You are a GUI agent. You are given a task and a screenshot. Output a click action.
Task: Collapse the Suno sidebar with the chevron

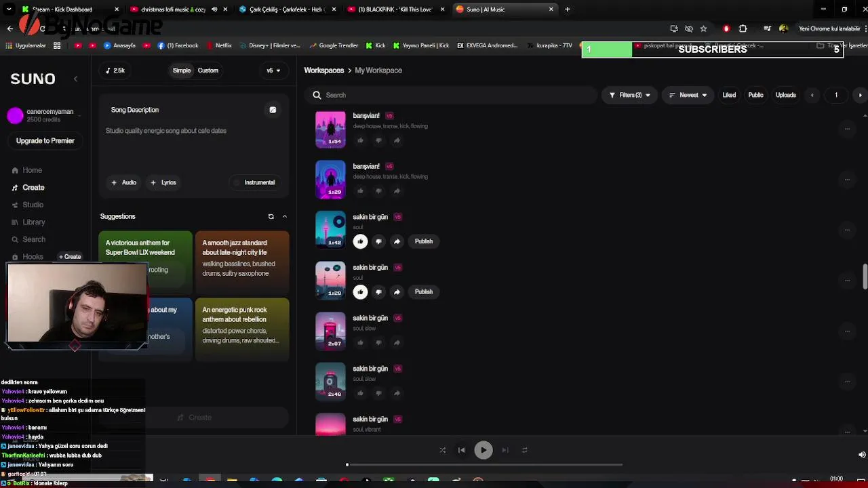click(75, 79)
